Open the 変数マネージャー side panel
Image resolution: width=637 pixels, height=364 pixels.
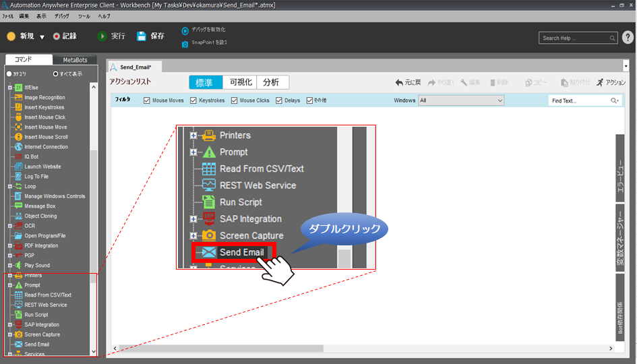pos(620,237)
